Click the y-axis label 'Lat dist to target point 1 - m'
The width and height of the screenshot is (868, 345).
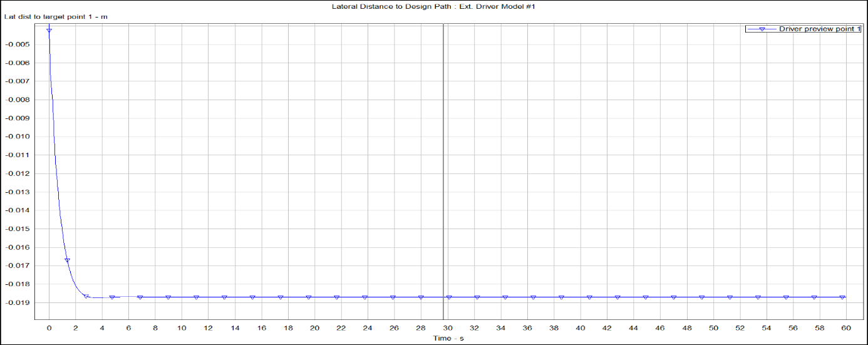pyautogui.click(x=56, y=16)
